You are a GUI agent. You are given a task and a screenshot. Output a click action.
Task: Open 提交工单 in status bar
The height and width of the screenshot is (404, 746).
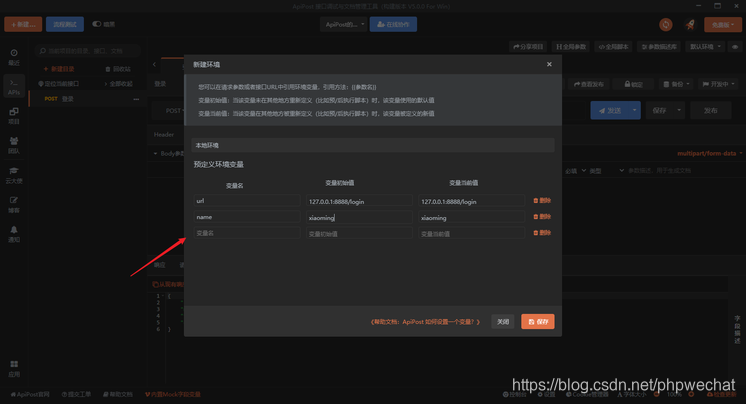76,394
